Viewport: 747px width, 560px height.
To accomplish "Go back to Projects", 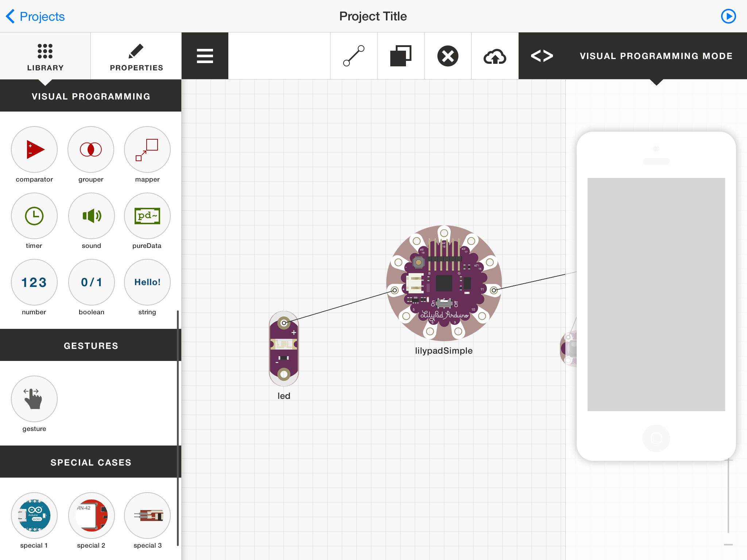I will pyautogui.click(x=35, y=16).
